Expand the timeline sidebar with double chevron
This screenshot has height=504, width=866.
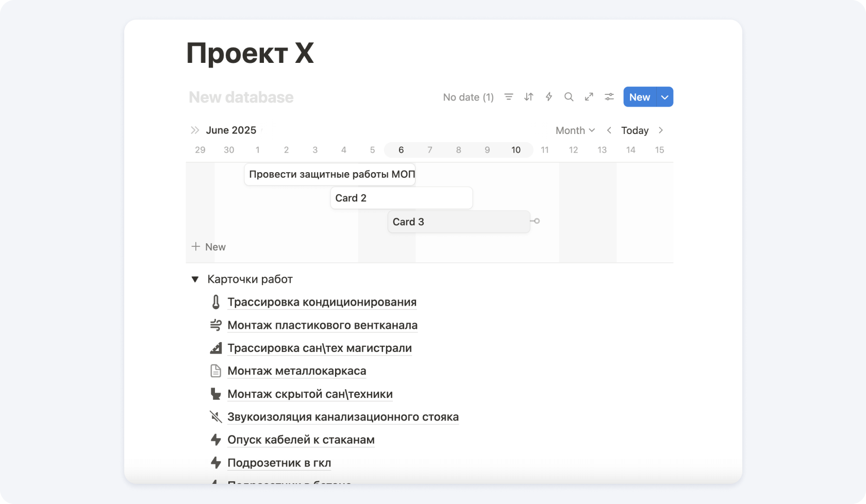point(194,130)
